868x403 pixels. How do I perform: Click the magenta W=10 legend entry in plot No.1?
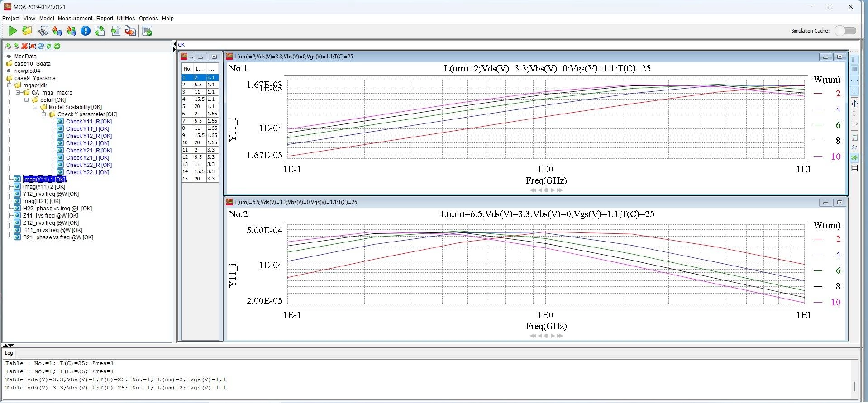click(x=827, y=156)
